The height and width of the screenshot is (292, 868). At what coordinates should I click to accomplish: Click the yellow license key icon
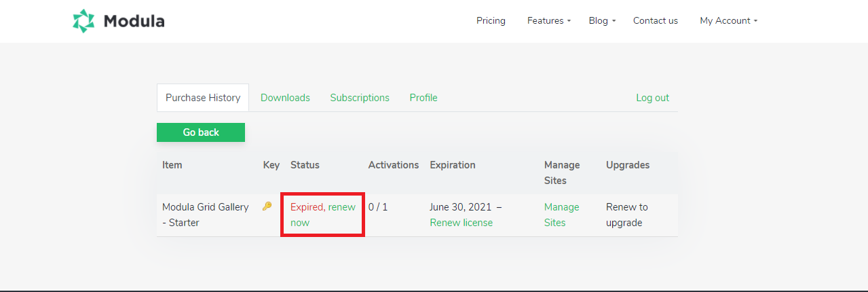click(x=267, y=206)
